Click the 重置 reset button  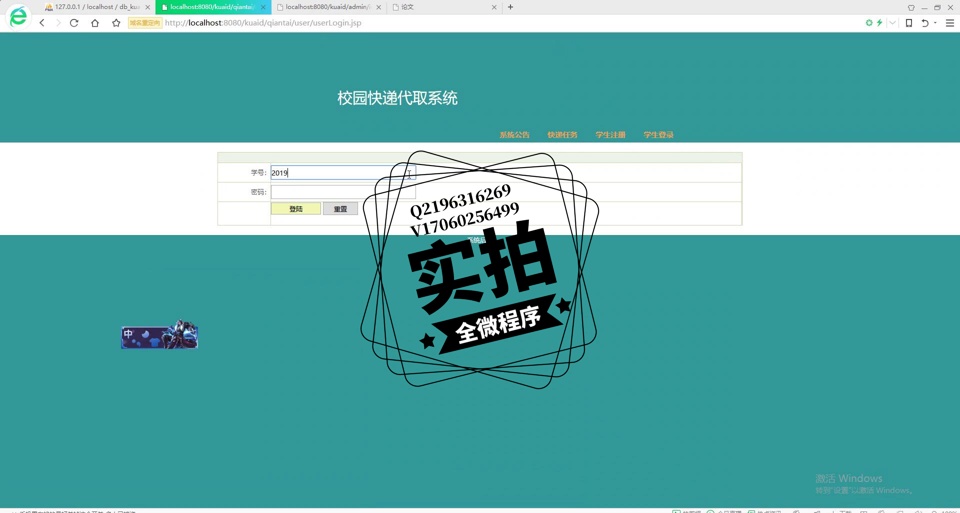click(x=340, y=209)
